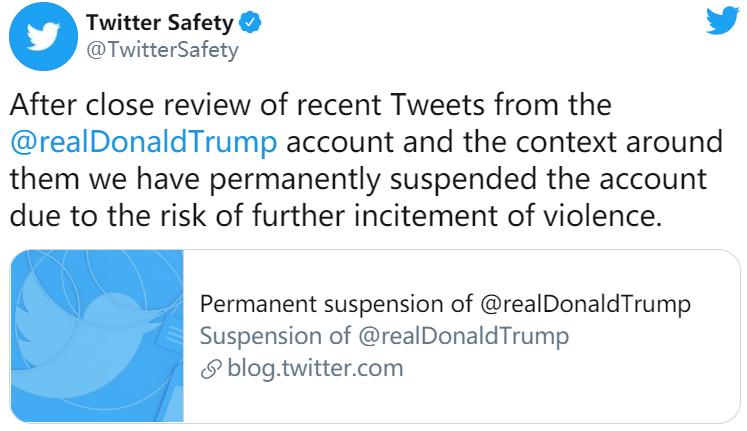Click the gray 'Suspension of @realDonaldTrump' description
Screen dimensions: 747x431
coord(384,336)
